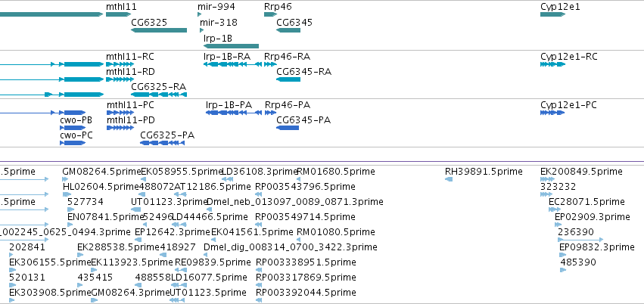The image size is (644, 304).
Task: Select the mthl11 gene arrow glyph
Action: point(118,14)
